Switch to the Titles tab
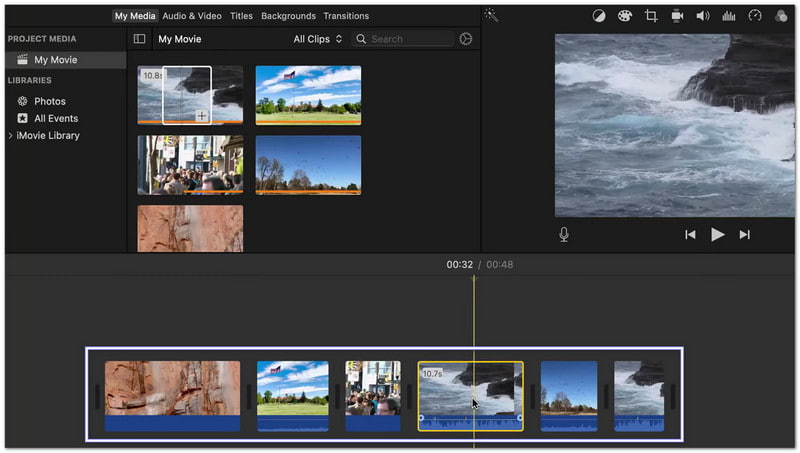 (x=241, y=16)
